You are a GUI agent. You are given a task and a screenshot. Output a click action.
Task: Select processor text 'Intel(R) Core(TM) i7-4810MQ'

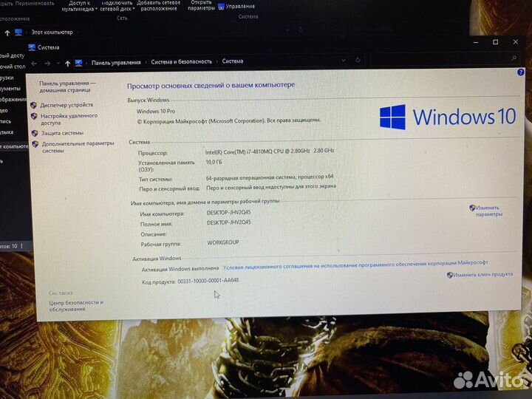point(239,152)
